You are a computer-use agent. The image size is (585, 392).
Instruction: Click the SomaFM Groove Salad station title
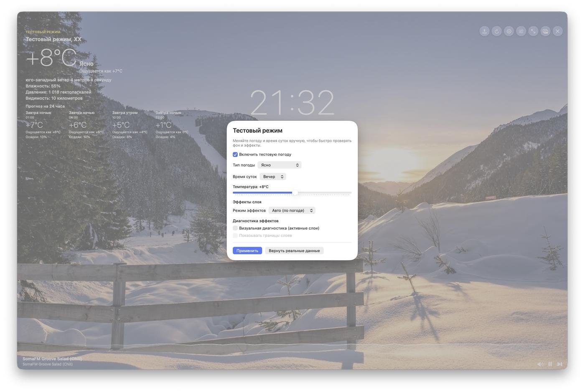(x=52, y=359)
